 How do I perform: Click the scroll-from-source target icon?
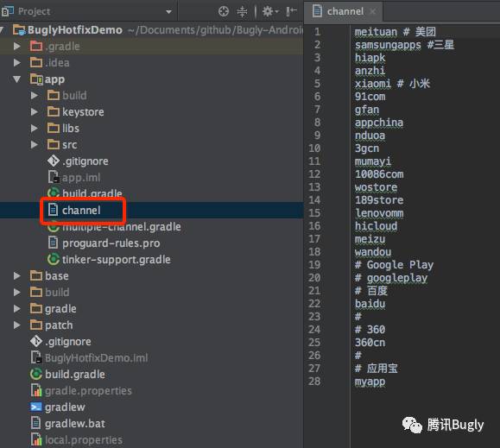coord(224,11)
